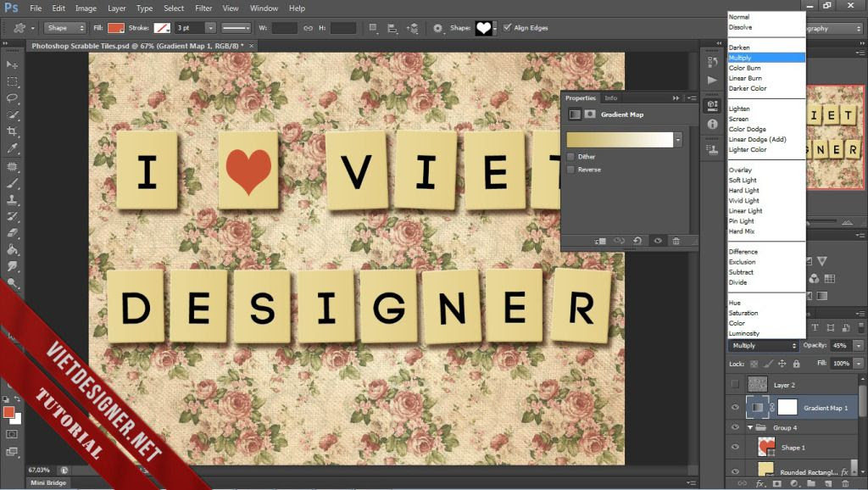Show hidden Layer 2

click(735, 384)
